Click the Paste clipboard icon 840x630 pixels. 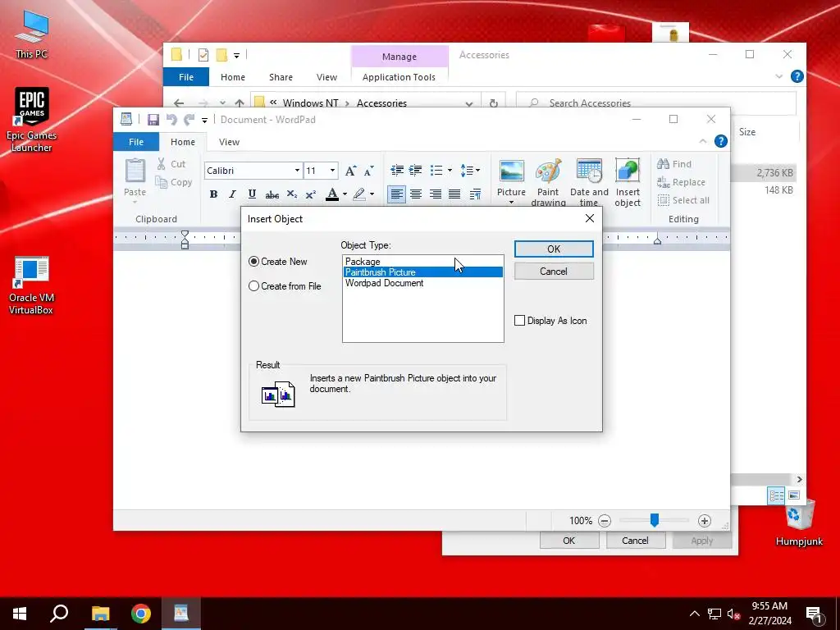135,171
